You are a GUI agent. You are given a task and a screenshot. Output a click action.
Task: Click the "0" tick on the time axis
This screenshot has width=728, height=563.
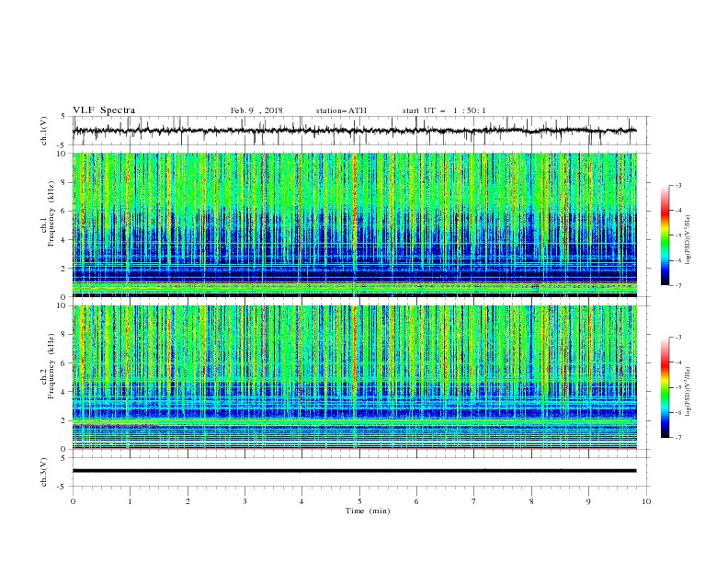point(73,501)
